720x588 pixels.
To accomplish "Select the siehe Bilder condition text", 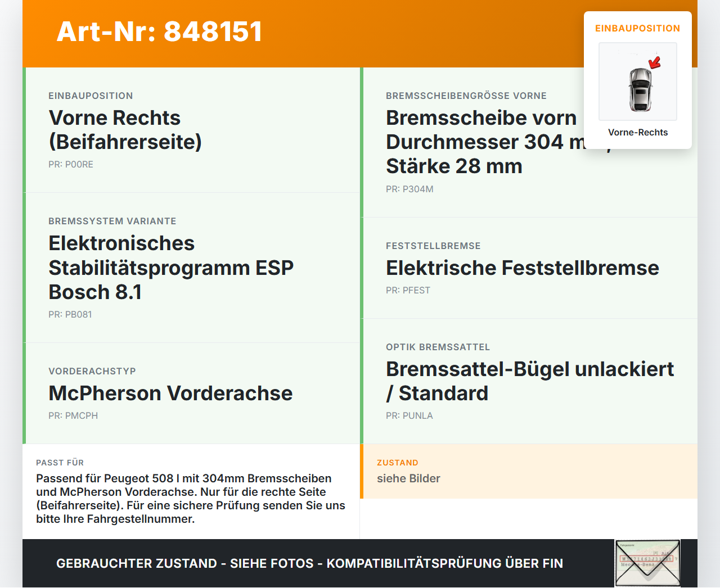I will click(x=408, y=478).
